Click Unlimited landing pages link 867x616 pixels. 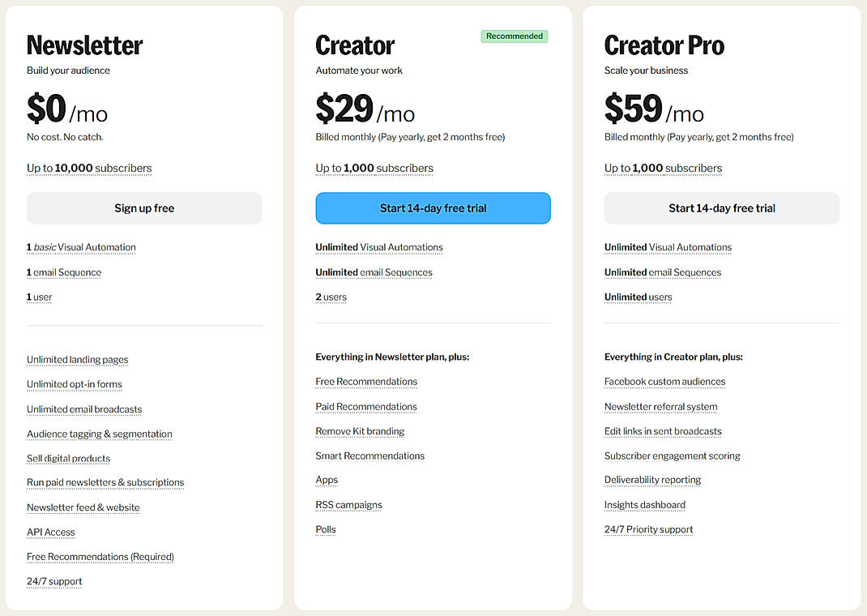tap(77, 359)
